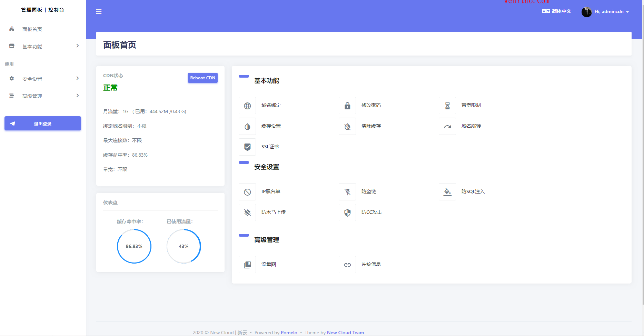Expand 高级管理 sidebar chevron
Image resolution: width=644 pixels, height=336 pixels.
click(78, 96)
